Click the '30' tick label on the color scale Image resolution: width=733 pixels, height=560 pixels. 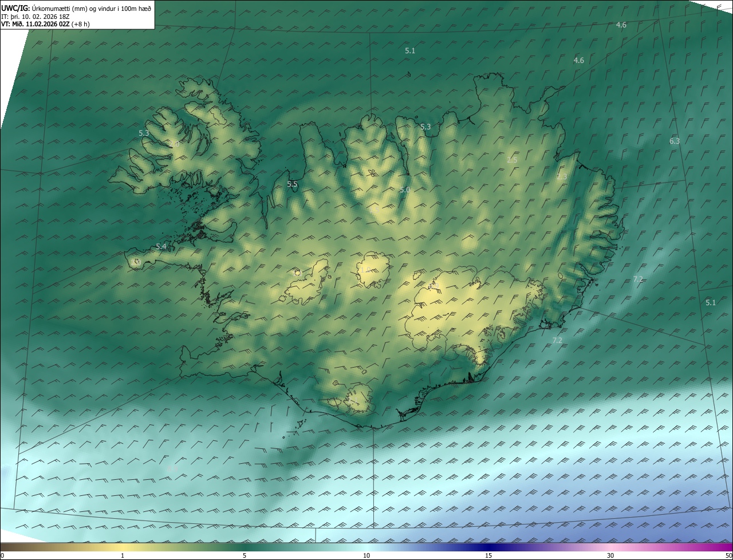(x=610, y=555)
